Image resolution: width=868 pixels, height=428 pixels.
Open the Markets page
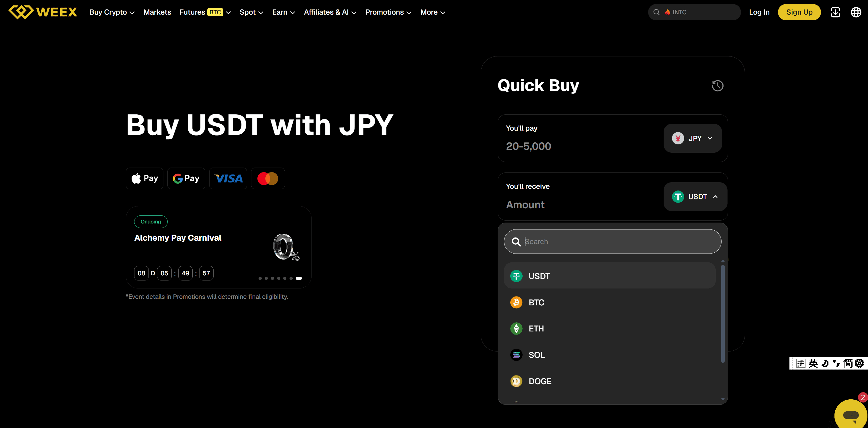(157, 12)
